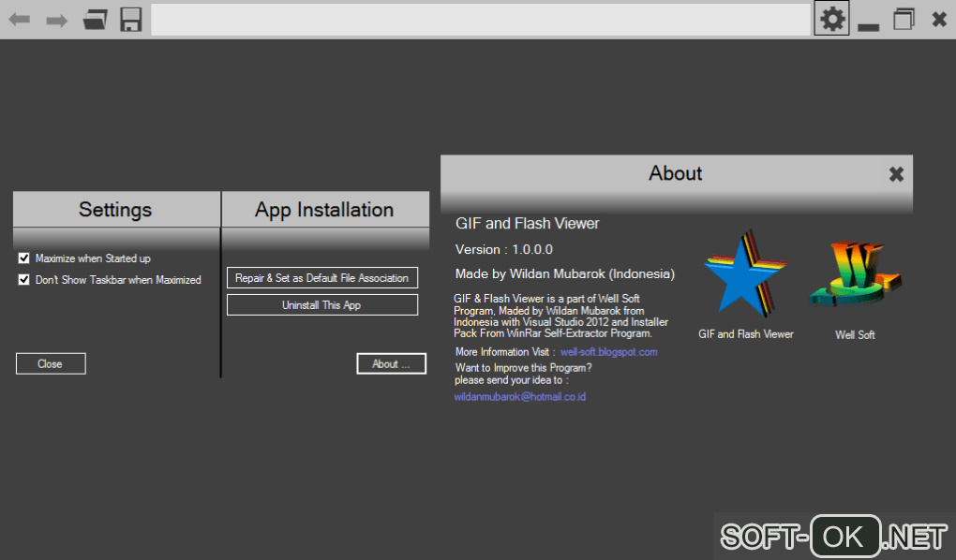Minimize the viewer window

pos(868,26)
